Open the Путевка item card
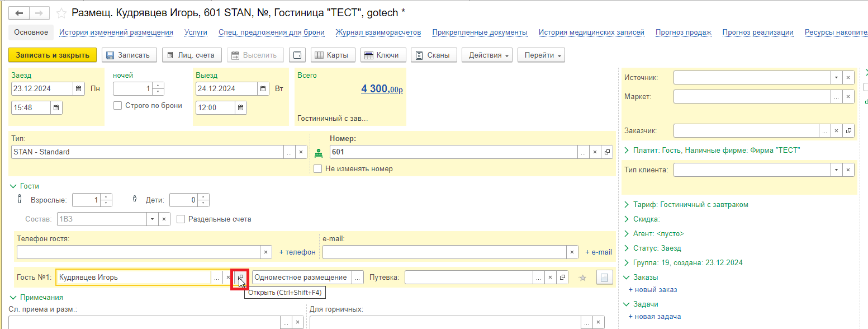This screenshot has height=329, width=868. pos(562,277)
